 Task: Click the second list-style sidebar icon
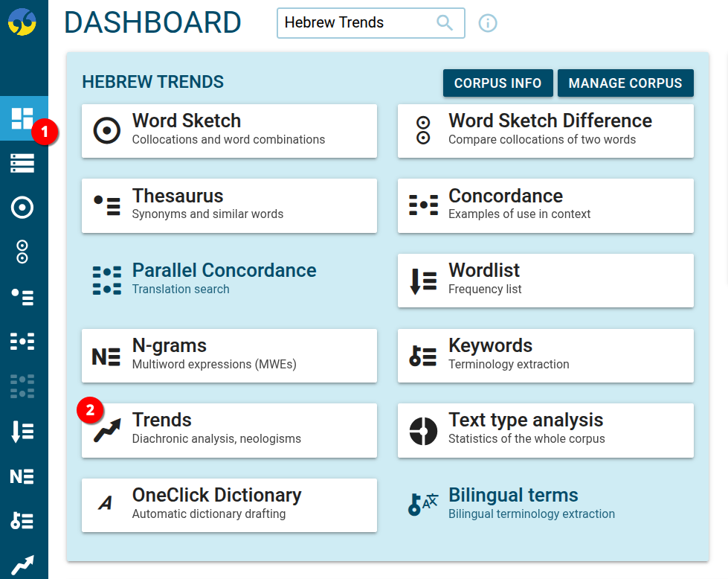click(24, 162)
